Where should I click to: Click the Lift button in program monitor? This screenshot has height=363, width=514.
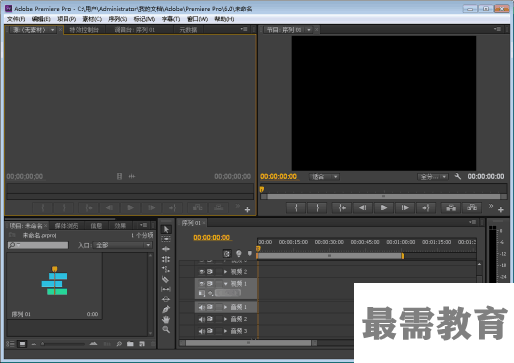451,208
